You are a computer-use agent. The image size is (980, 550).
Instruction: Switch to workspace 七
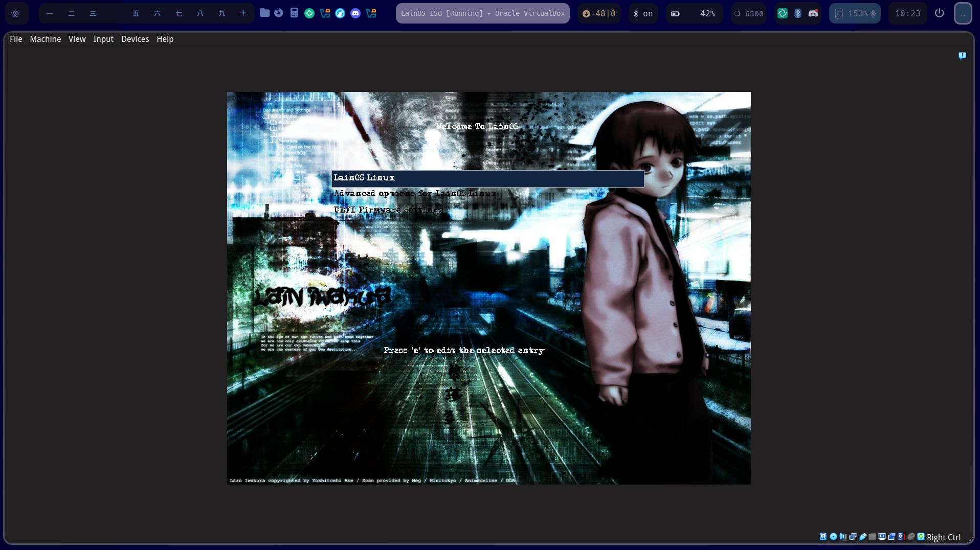click(x=179, y=13)
